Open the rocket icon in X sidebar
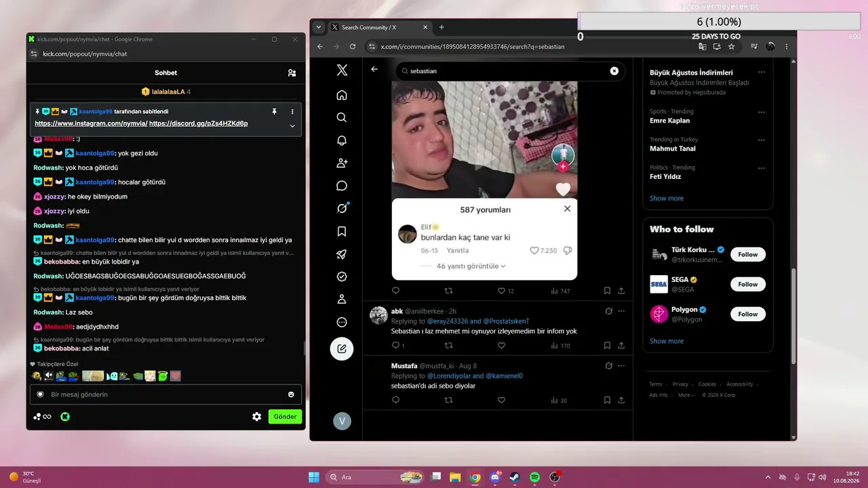Viewport: 868px width, 488px height. tap(342, 254)
